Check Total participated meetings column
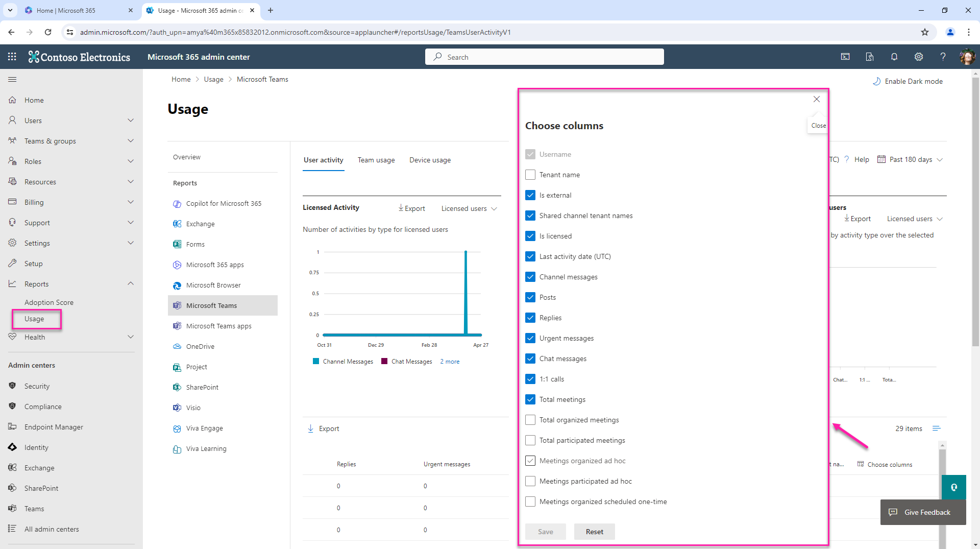This screenshot has width=980, height=549. click(x=530, y=440)
